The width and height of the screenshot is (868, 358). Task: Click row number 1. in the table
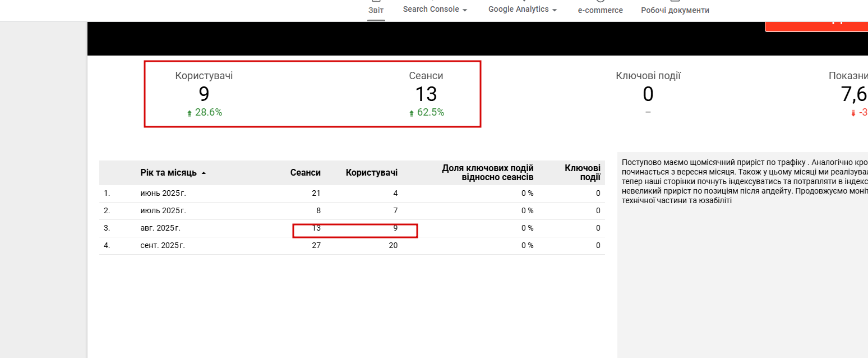point(107,194)
